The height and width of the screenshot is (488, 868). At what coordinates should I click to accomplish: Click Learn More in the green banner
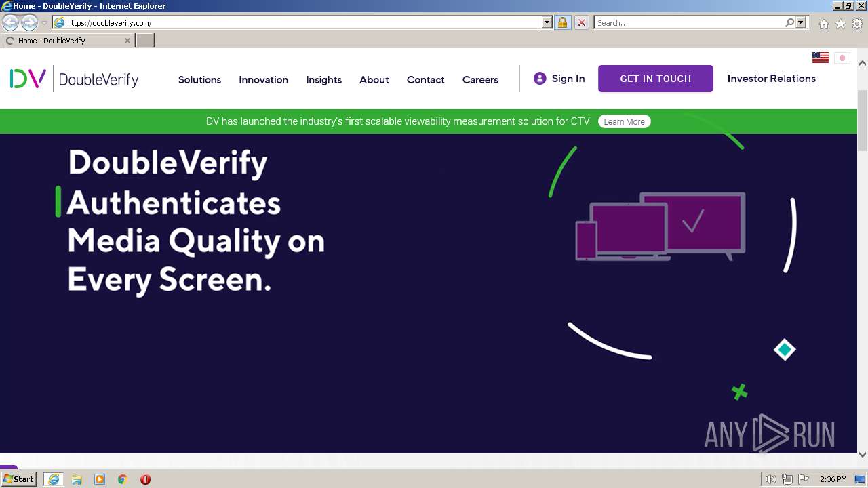[x=624, y=122]
